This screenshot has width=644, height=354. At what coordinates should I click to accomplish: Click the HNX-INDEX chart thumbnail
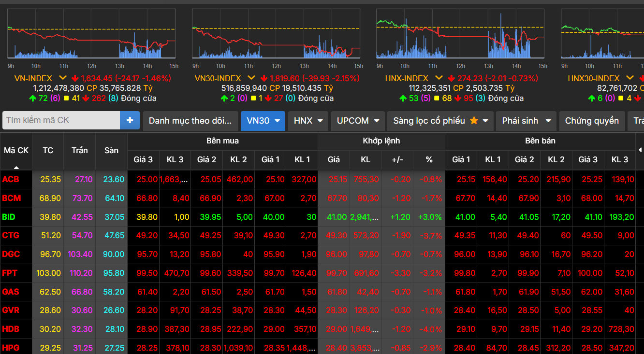coord(460,34)
